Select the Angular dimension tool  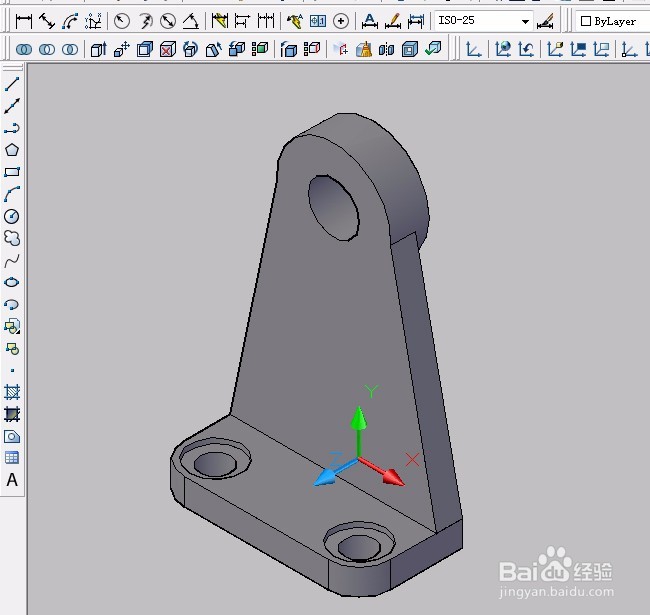pyautogui.click(x=191, y=21)
